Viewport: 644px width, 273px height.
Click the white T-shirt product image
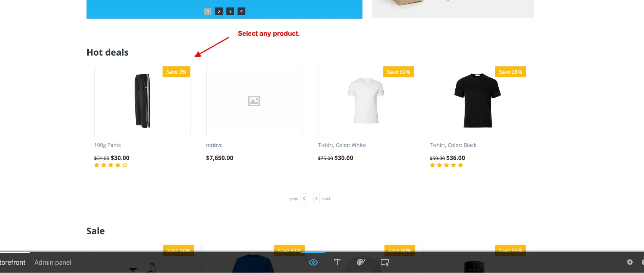coord(366,101)
